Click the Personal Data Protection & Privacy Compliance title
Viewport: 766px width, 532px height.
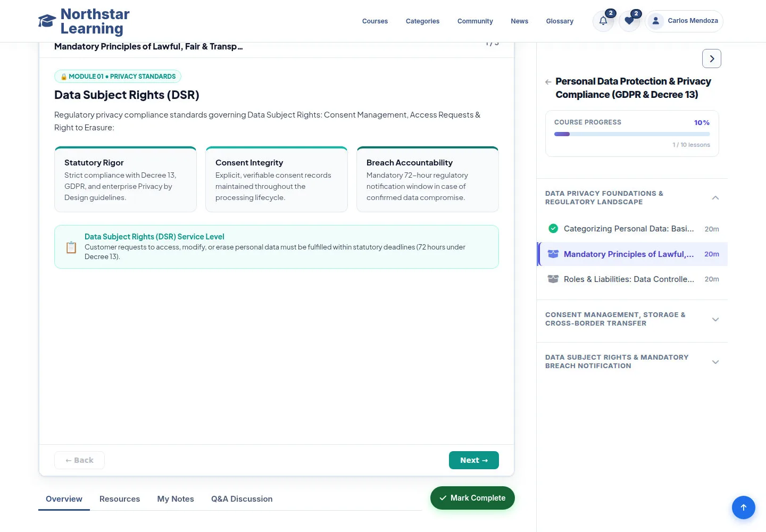tap(633, 88)
